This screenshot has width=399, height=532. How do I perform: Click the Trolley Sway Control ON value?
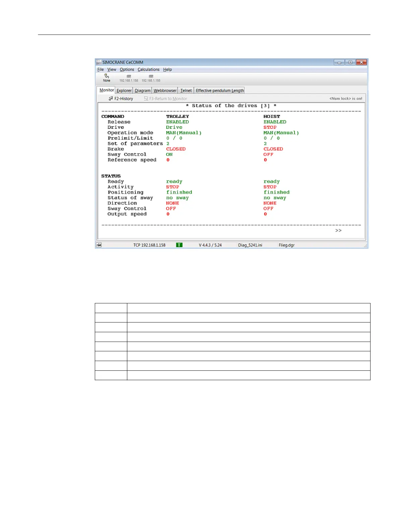point(169,155)
